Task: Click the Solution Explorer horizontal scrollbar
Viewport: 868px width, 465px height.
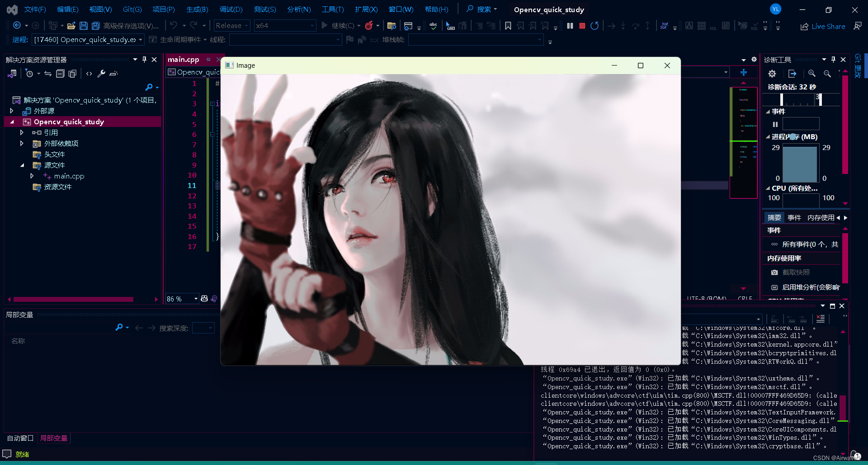Action: click(x=73, y=299)
